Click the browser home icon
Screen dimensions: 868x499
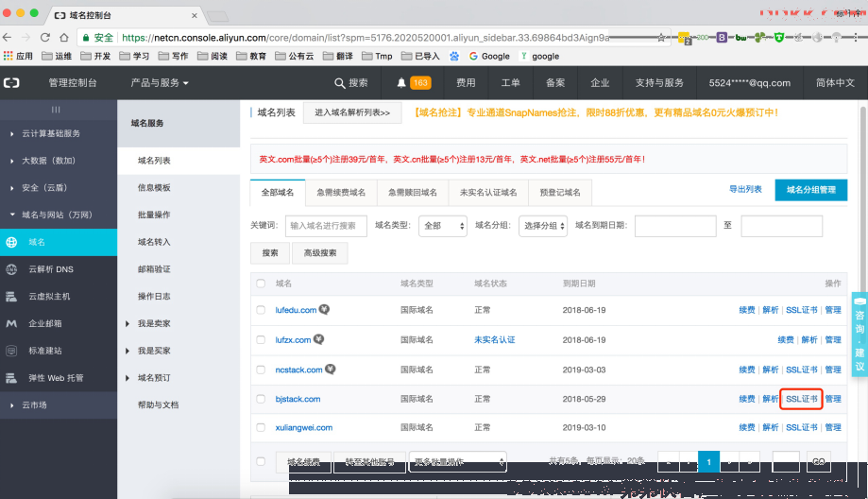[64, 38]
